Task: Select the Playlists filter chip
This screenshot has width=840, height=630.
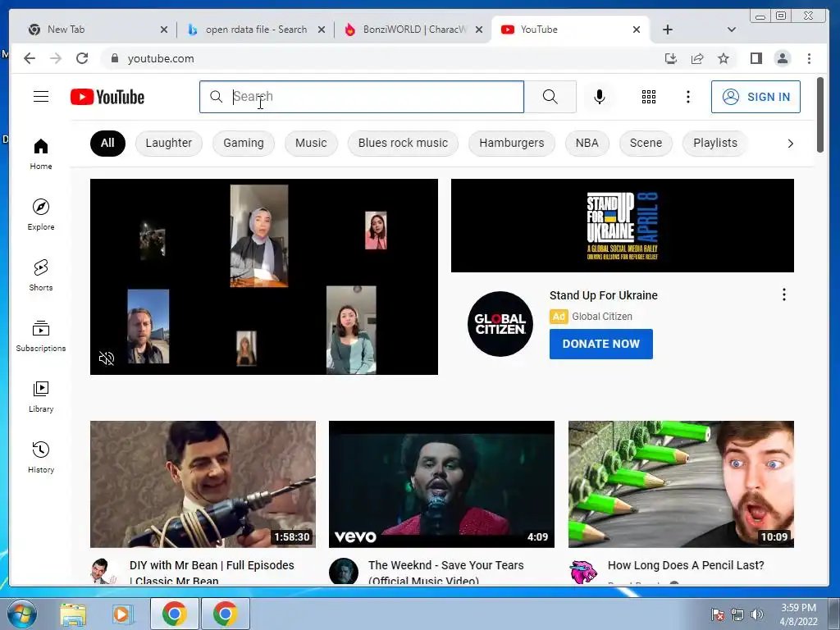Action: click(x=714, y=143)
